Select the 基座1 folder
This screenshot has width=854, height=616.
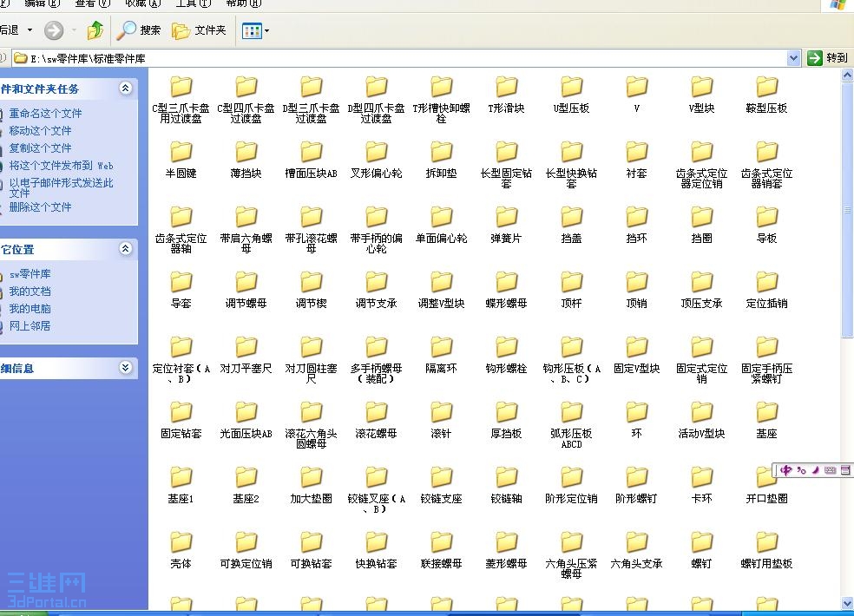click(181, 485)
